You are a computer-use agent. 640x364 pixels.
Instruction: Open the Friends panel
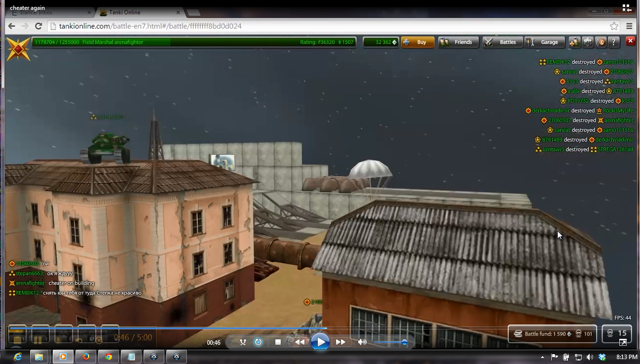(458, 42)
